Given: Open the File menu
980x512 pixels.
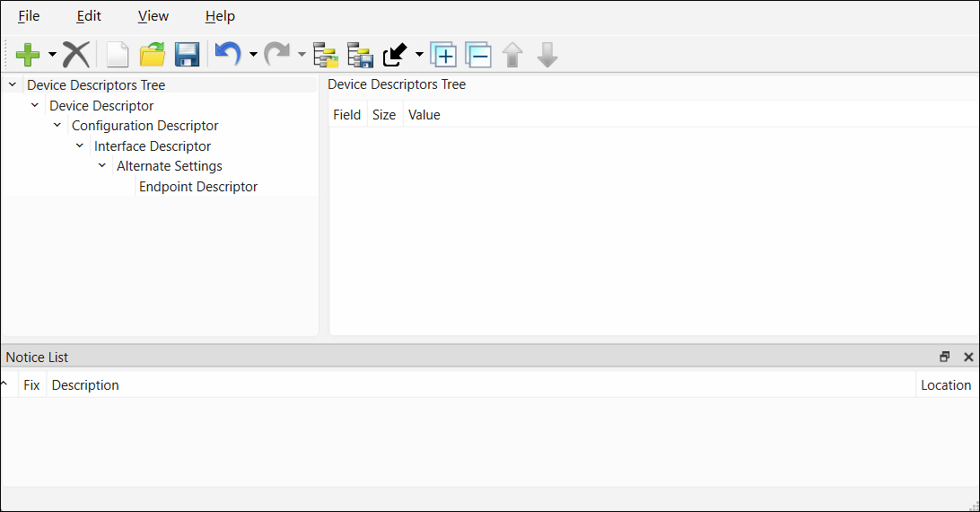Looking at the screenshot, I should pyautogui.click(x=29, y=16).
